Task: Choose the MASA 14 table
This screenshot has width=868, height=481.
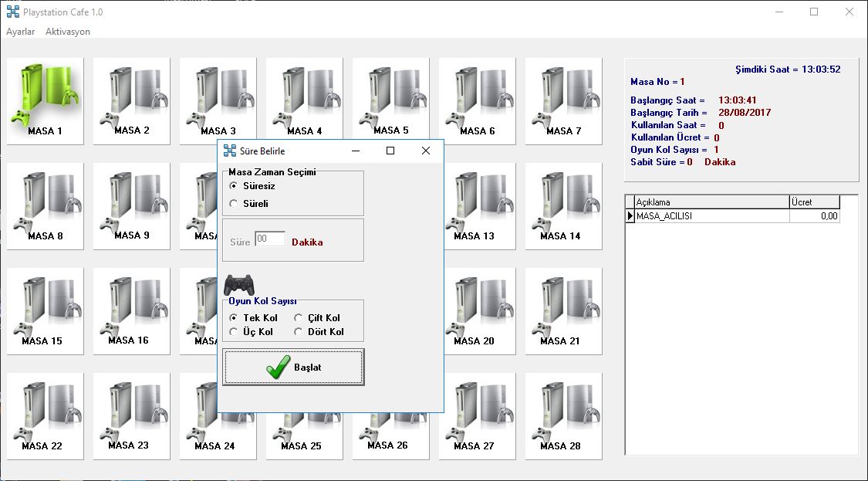Action: [x=563, y=206]
